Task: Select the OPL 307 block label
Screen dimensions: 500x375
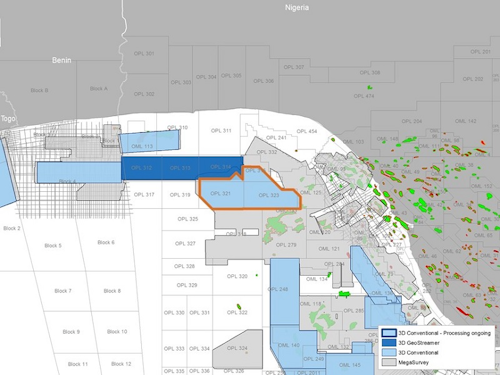Action: [294, 67]
